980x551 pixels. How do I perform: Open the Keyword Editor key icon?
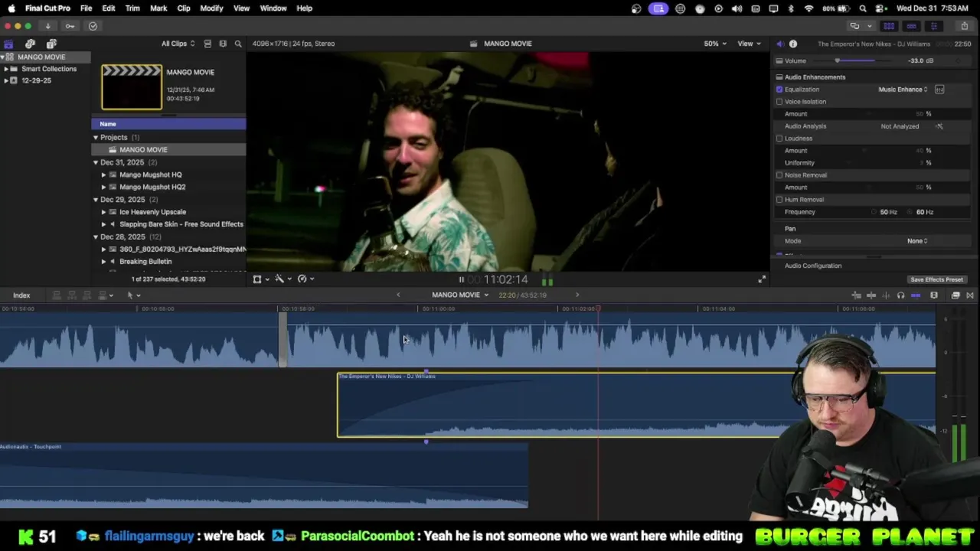70,26
